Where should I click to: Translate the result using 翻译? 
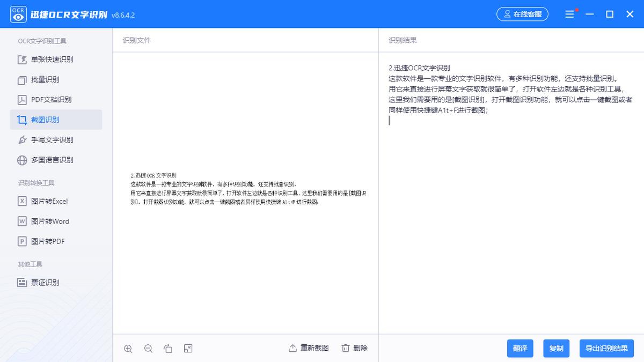[520, 348]
